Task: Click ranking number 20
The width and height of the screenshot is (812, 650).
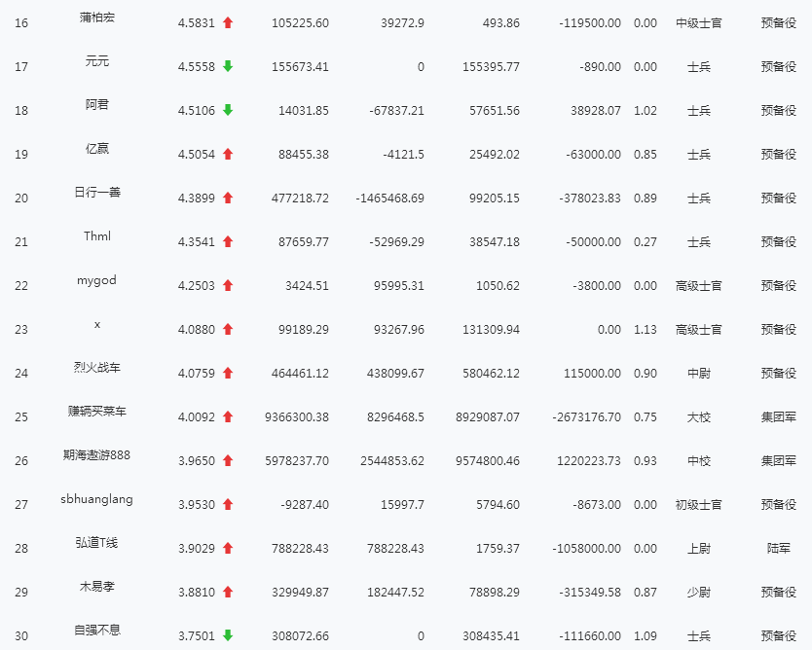Action: (x=21, y=199)
